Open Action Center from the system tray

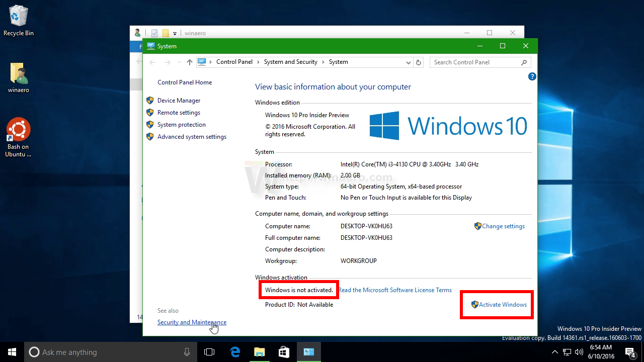(629, 352)
